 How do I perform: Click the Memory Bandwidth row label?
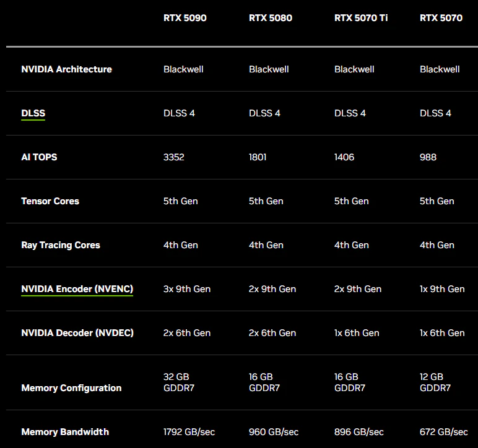coord(65,432)
